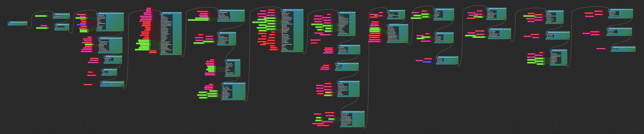Click header icon of default_color_grading_compute_pass node
The height and width of the screenshot is (134, 644).
coord(437,57)
